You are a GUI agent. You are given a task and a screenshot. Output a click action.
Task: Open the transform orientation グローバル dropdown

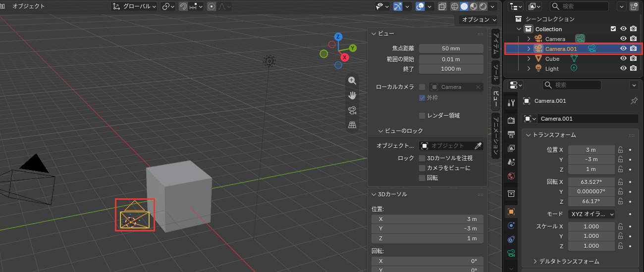(134, 6)
